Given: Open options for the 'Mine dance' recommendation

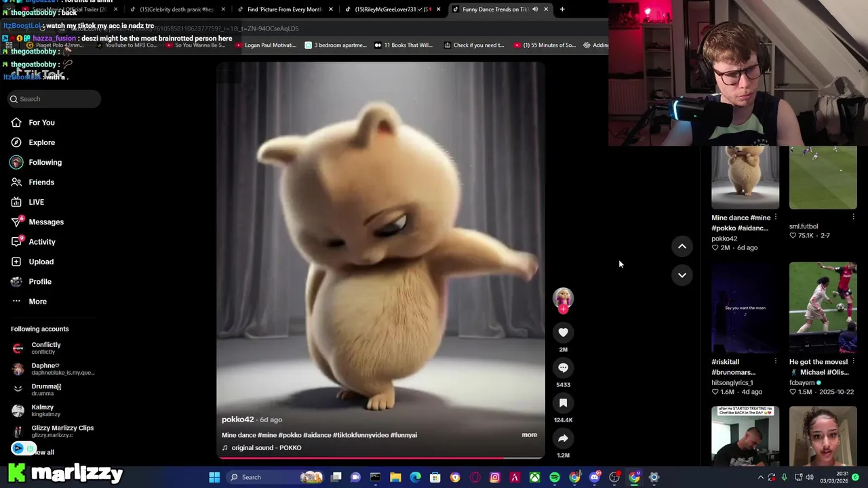Looking at the screenshot, I should tap(775, 218).
